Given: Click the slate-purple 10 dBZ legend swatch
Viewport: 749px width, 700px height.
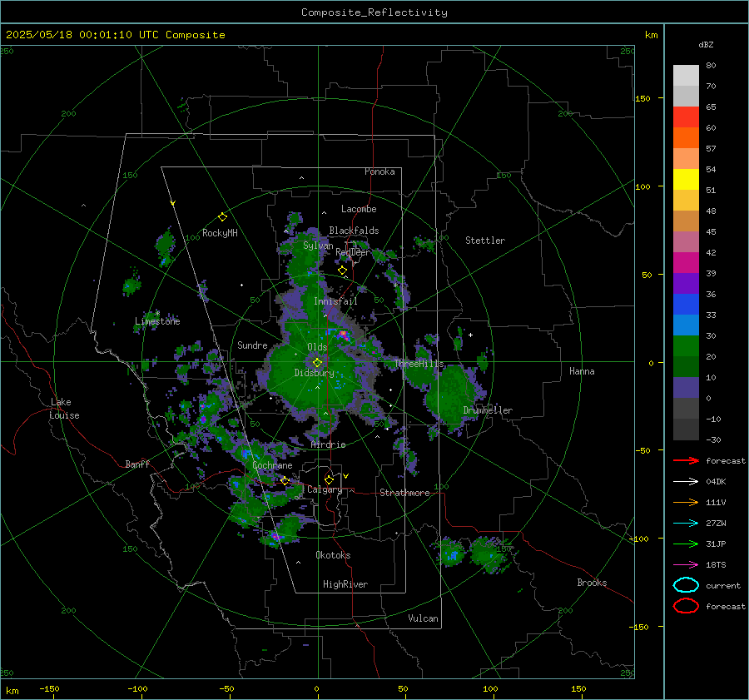Looking at the screenshot, I should (x=686, y=388).
